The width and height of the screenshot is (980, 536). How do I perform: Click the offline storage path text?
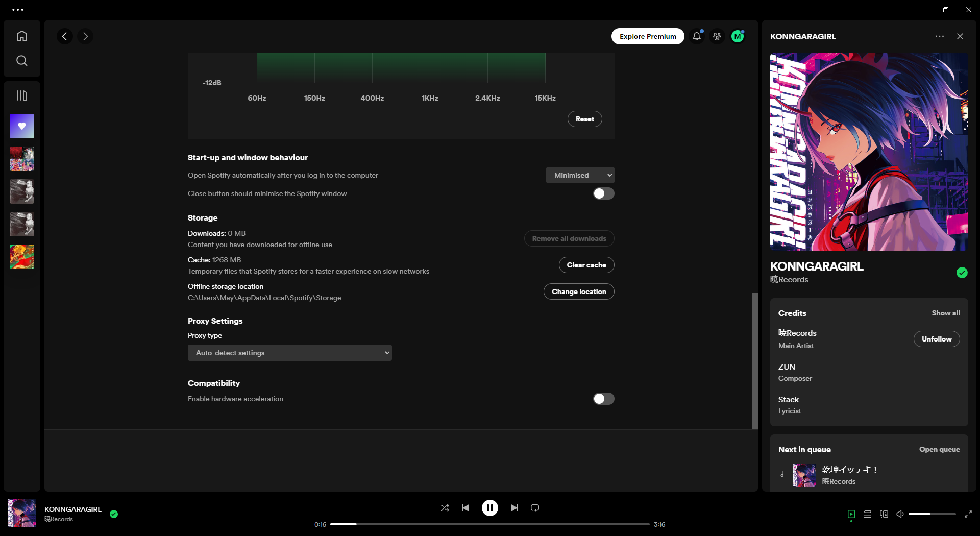[264, 298]
